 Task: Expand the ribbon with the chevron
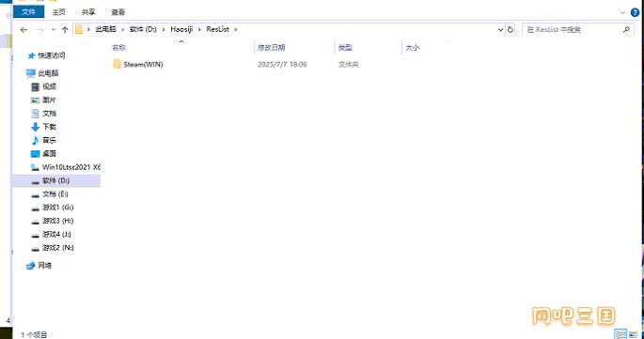point(622,13)
